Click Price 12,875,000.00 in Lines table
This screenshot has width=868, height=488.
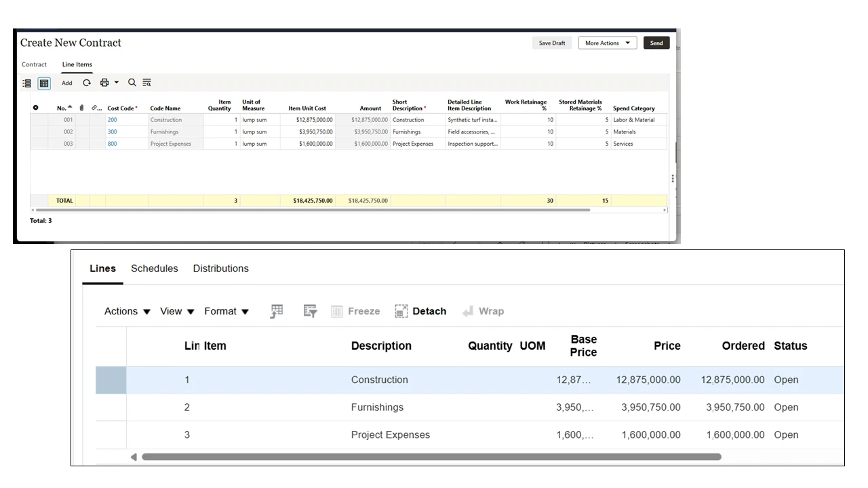pos(648,380)
